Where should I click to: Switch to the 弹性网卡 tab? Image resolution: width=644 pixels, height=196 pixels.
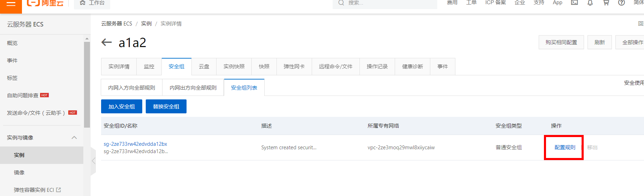294,67
